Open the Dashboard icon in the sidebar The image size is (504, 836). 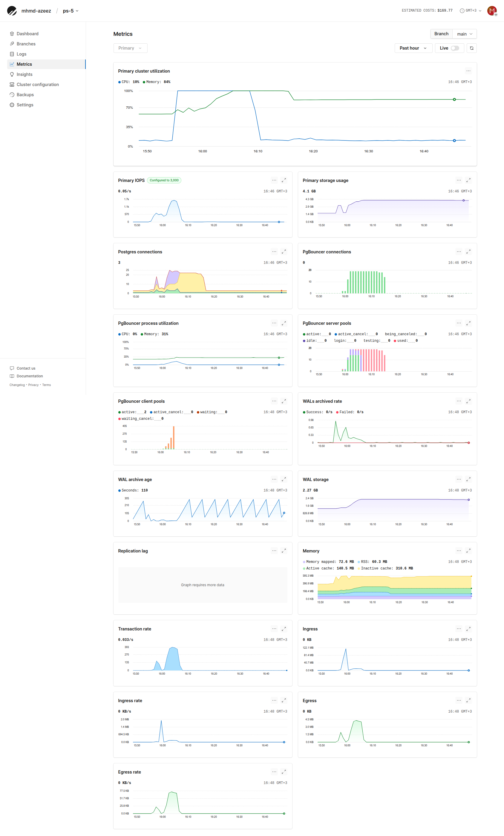pos(12,33)
